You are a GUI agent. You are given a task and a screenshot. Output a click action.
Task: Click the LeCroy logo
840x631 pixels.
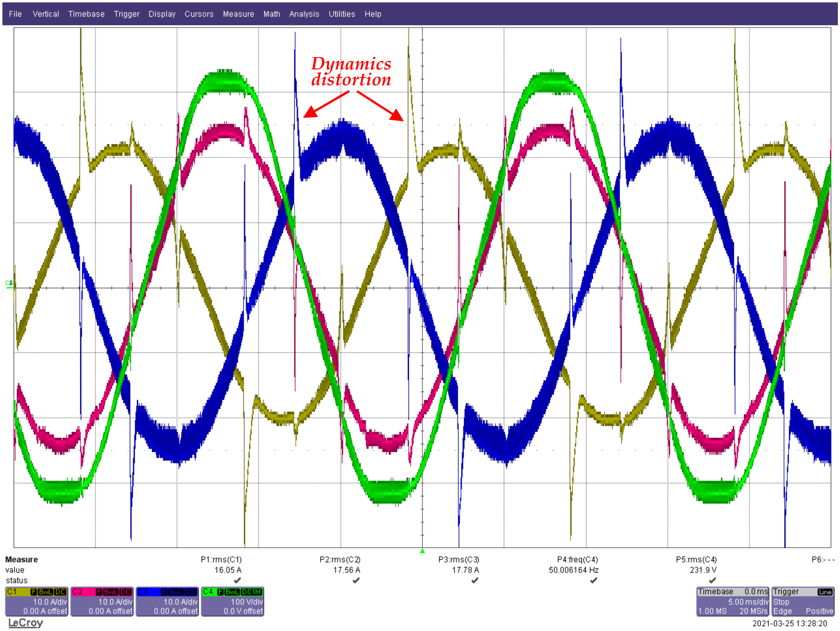pos(25,623)
